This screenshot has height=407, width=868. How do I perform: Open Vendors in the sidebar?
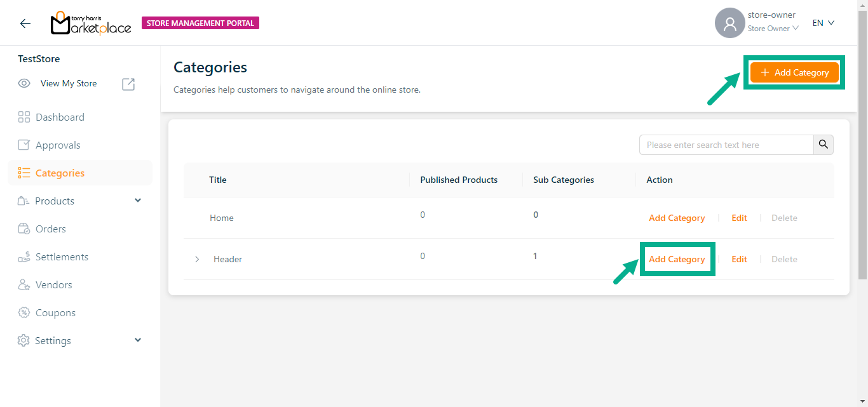click(x=53, y=284)
